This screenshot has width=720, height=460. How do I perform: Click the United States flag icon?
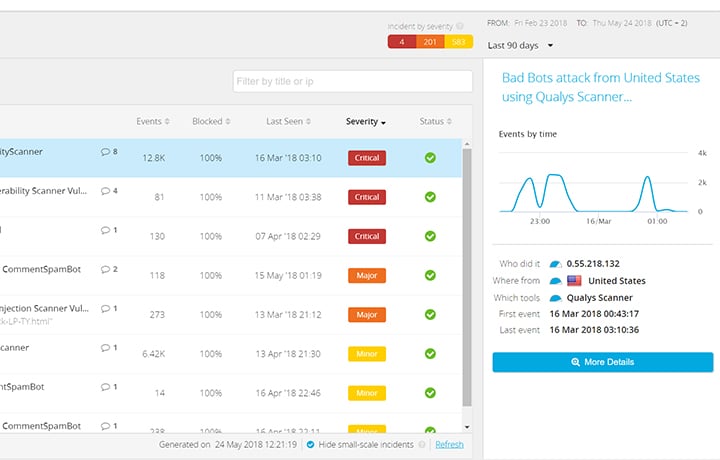pyautogui.click(x=574, y=280)
